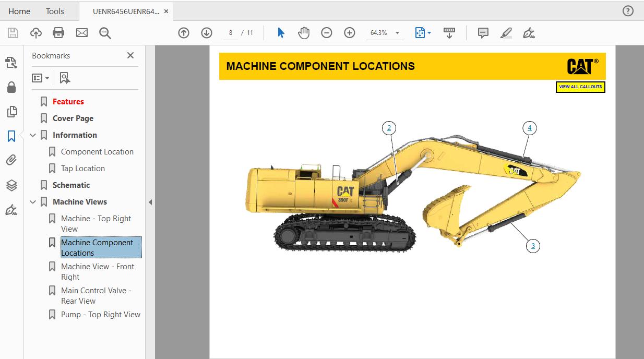Open the Attachments paperclip panel
Viewport: 644px width, 359px height.
click(x=11, y=160)
